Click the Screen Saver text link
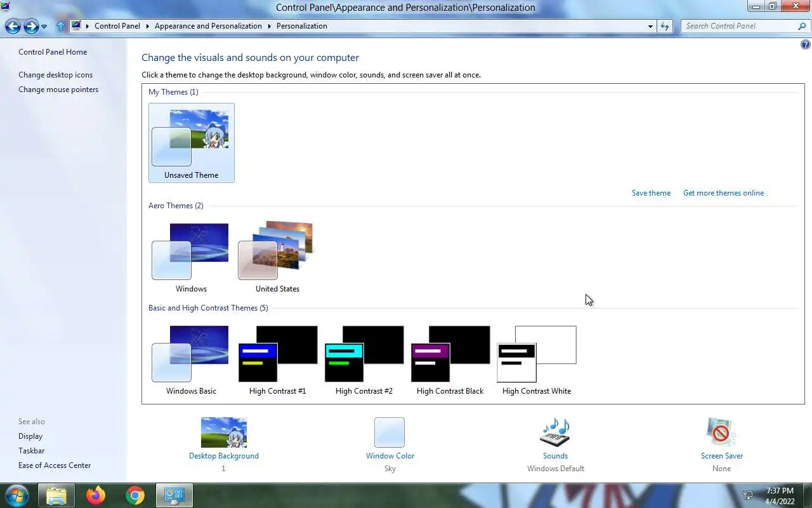 (x=722, y=456)
